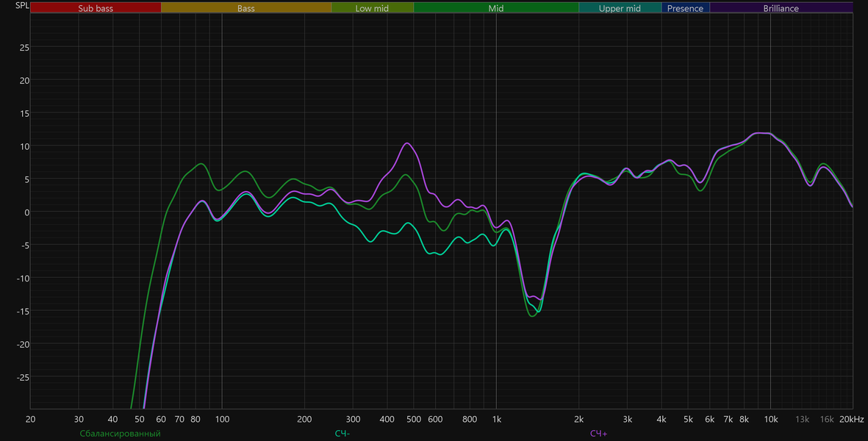Viewport: 868px width, 441px height.
Task: Click the Сбалансированный legend label
Action: [x=120, y=434]
